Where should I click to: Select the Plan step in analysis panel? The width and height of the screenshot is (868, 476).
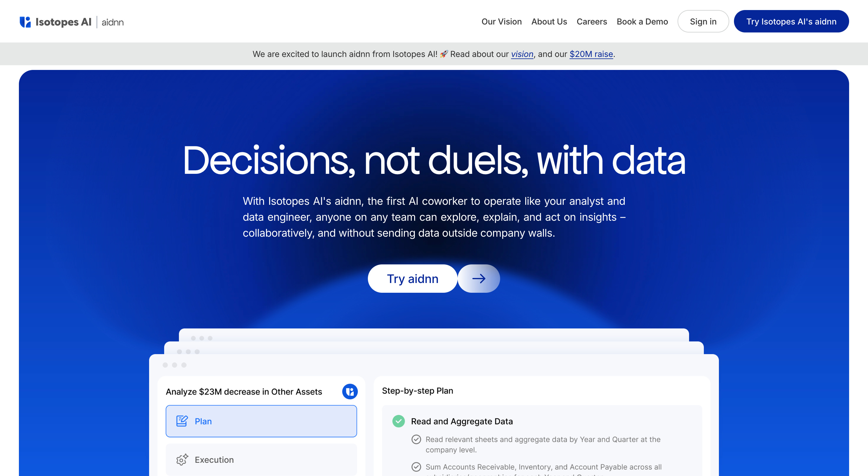pyautogui.click(x=261, y=421)
